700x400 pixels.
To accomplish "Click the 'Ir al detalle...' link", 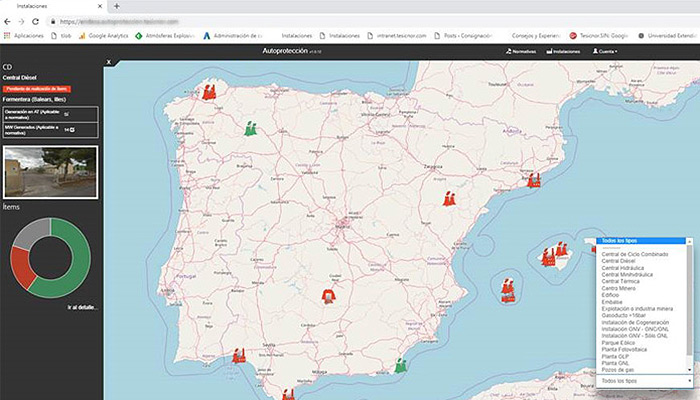I will 84,307.
